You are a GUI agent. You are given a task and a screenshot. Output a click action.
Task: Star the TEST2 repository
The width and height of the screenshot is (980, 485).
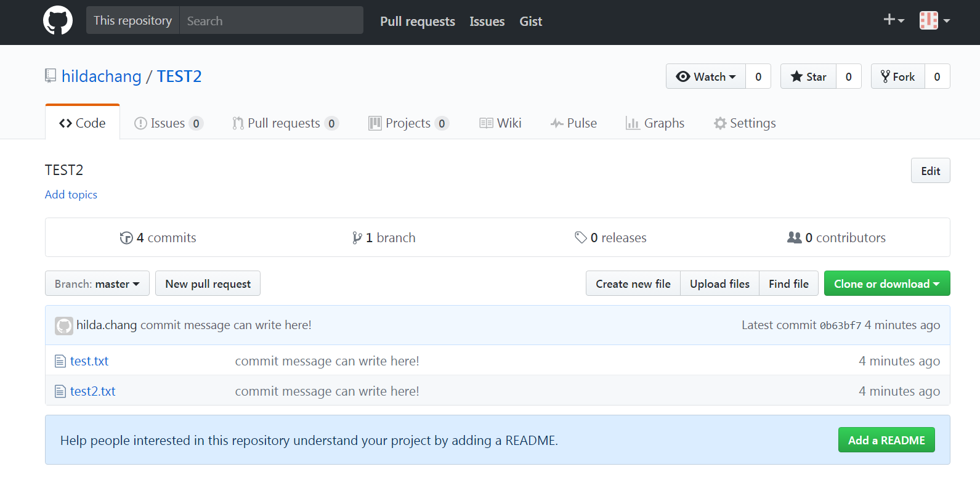click(x=808, y=76)
